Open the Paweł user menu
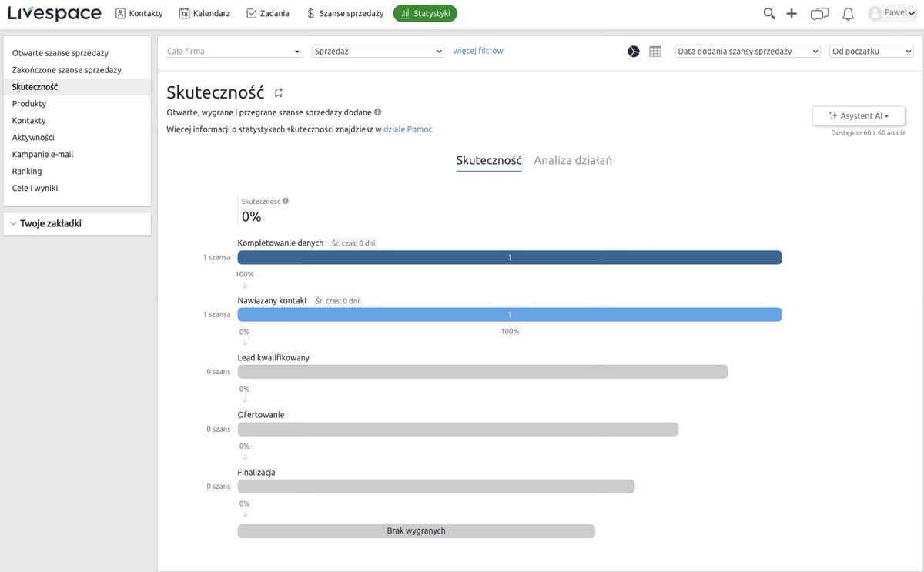Viewport: 924px width, 572px height. coord(892,13)
